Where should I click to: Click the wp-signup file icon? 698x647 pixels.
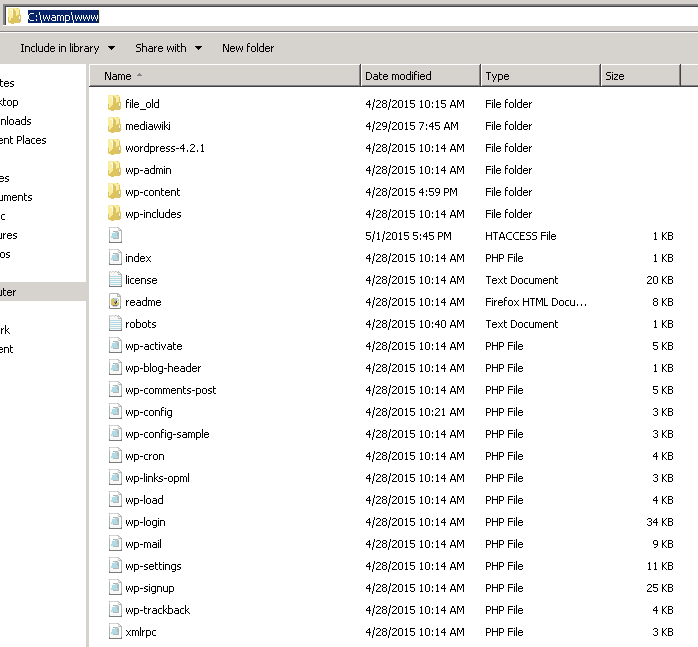115,587
